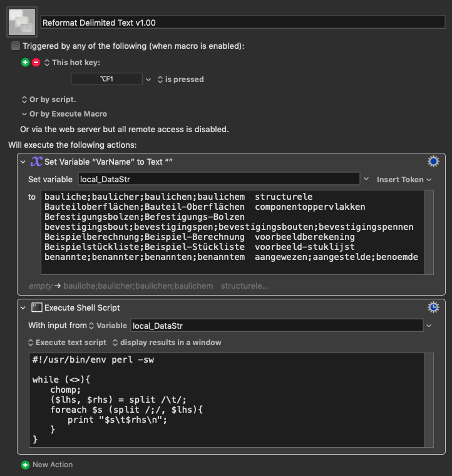
Task: Change the 'Execute text script' option
Action: coord(67,343)
